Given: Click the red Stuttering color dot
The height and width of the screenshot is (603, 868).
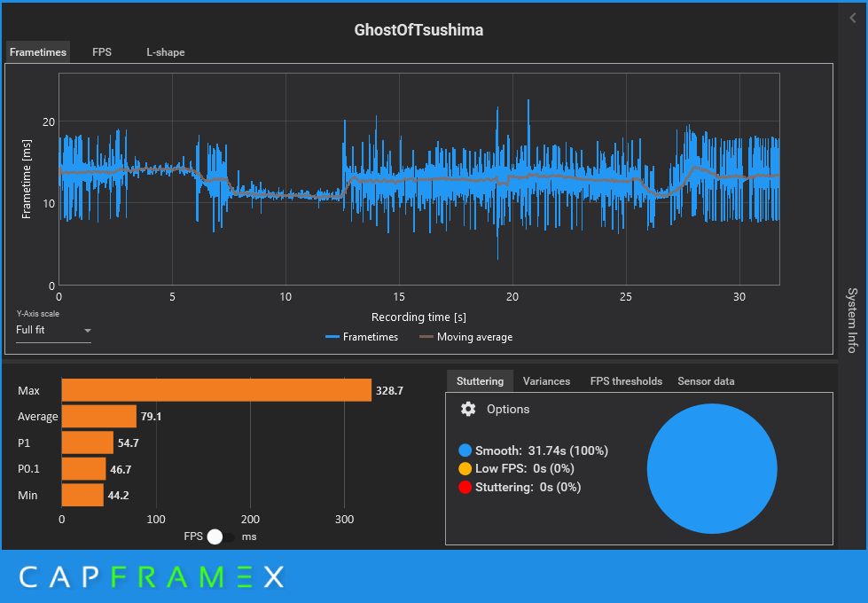Looking at the screenshot, I should (465, 487).
